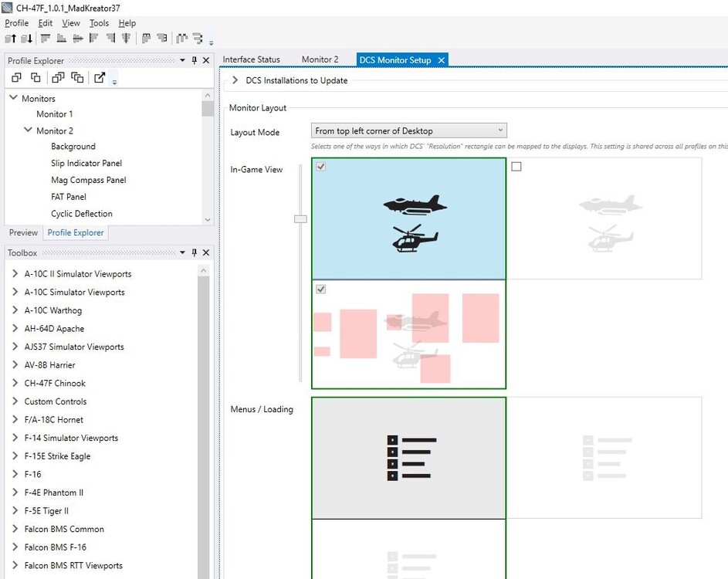Select Mag Compass Panel tree item
Image resolution: width=728 pixels, height=579 pixels.
pyautogui.click(x=88, y=180)
